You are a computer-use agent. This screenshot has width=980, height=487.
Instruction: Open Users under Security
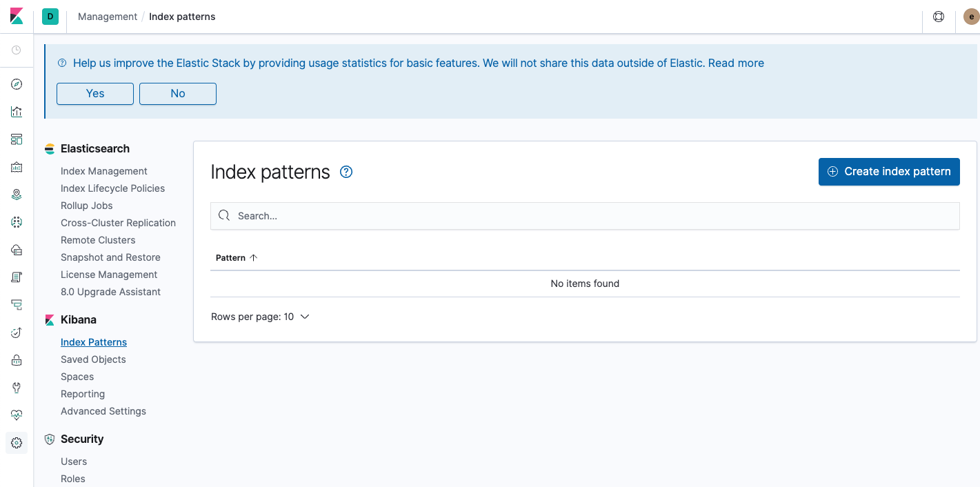click(x=74, y=461)
